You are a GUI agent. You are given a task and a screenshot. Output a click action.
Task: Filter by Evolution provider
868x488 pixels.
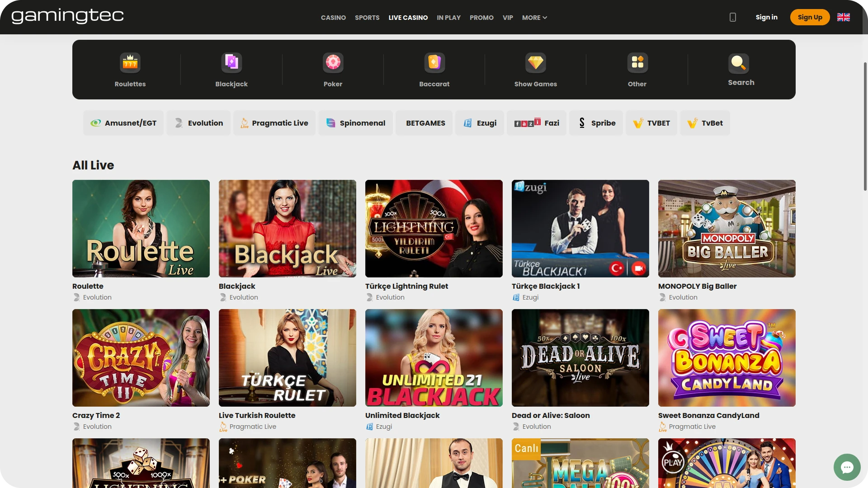pyautogui.click(x=198, y=123)
